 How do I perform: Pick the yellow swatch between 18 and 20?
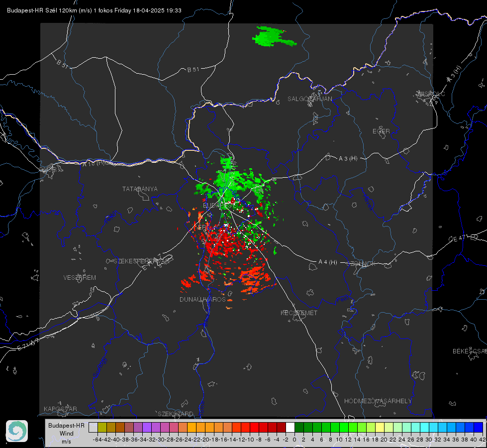point(380,427)
